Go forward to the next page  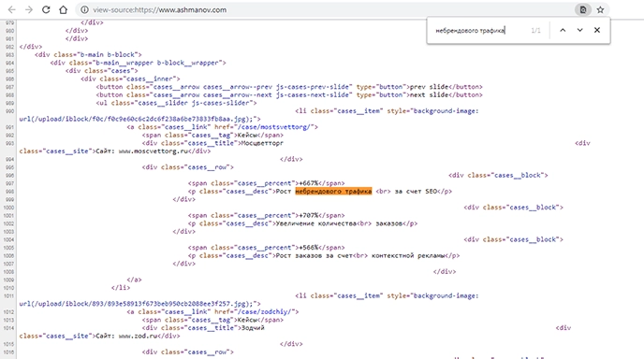(x=29, y=9)
